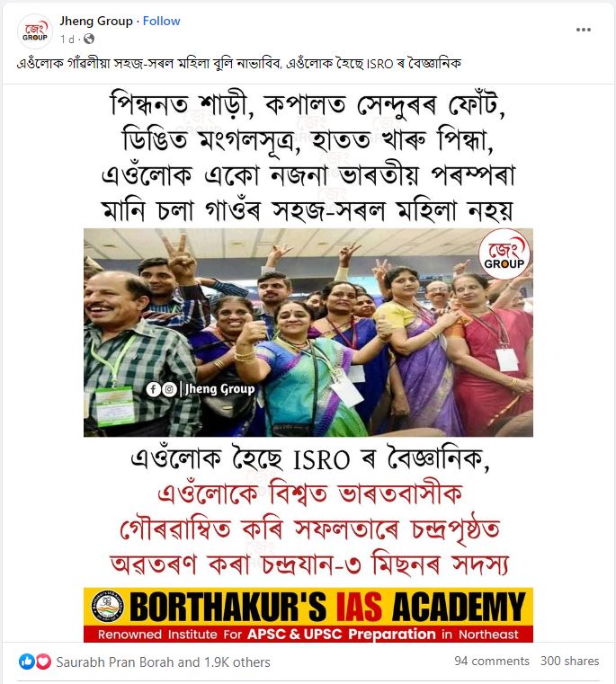The image size is (616, 684).
Task: Click the Facebook icon in the photo watermark
Action: click(153, 388)
